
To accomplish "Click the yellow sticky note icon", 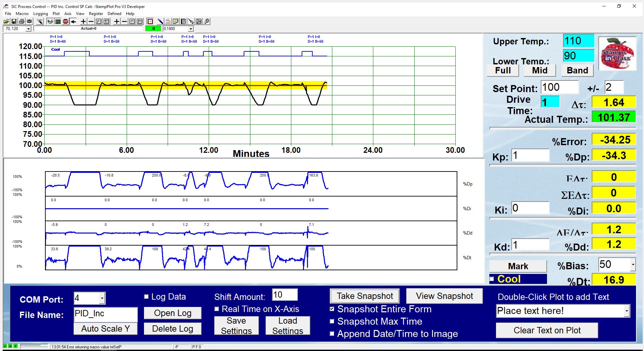I will pyautogui.click(x=176, y=21).
